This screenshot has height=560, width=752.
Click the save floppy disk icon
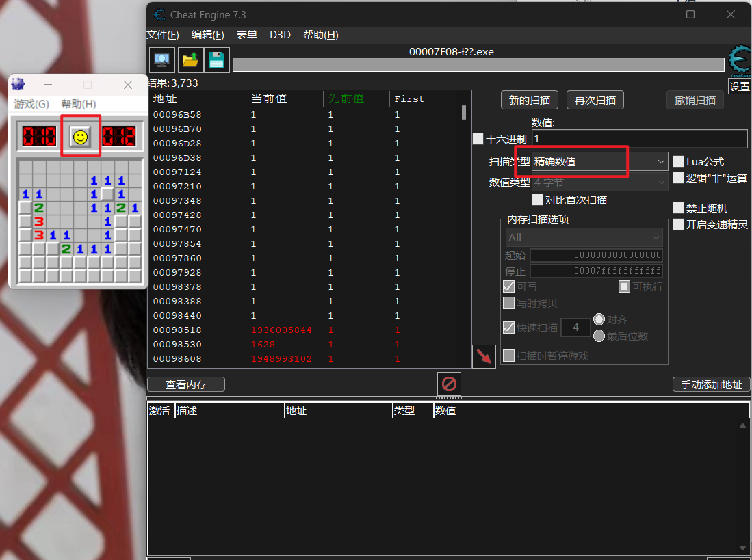pos(217,60)
